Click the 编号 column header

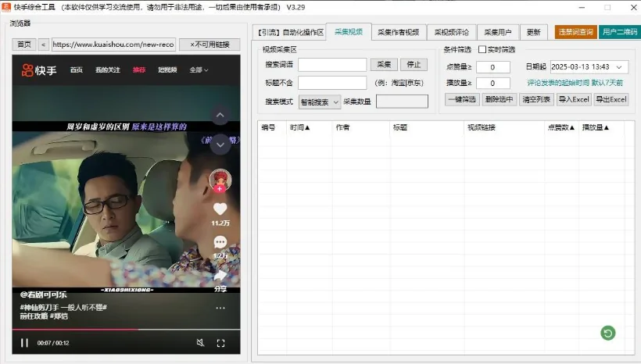pos(268,127)
